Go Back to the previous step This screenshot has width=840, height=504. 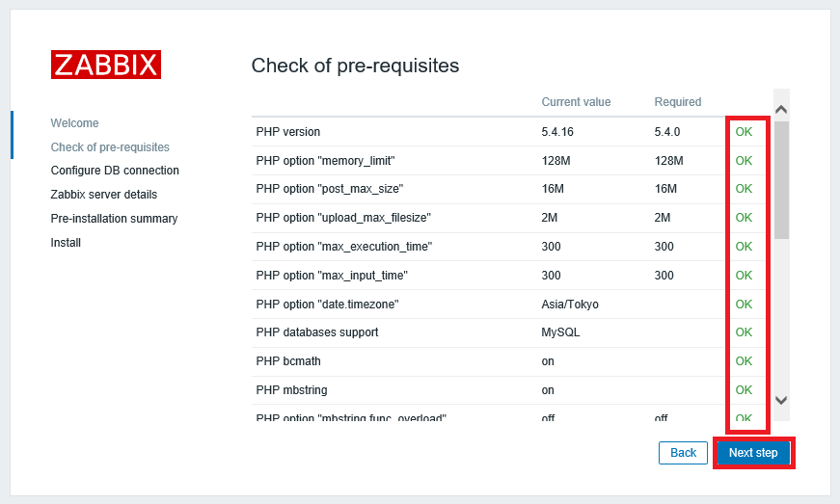click(x=683, y=453)
